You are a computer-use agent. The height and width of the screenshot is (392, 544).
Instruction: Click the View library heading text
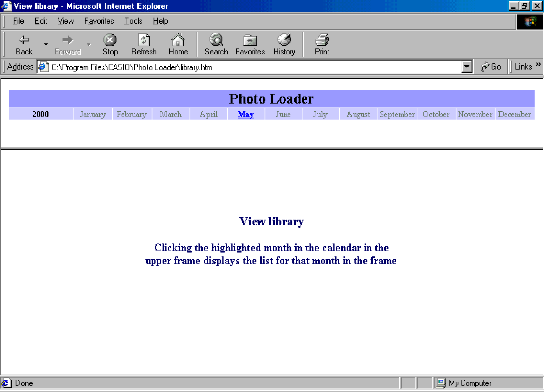[272, 221]
